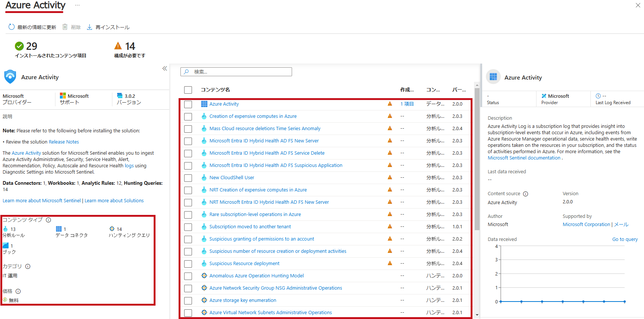Click the refresh icon (最新の情報に更新)
Screen dimensions: 644x319
(x=12, y=27)
